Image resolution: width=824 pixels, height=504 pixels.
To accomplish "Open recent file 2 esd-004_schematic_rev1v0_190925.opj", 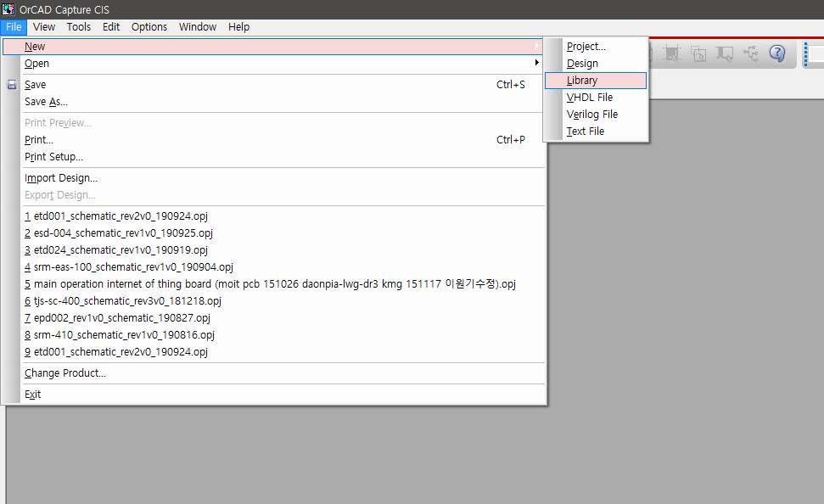I will [x=273, y=232].
